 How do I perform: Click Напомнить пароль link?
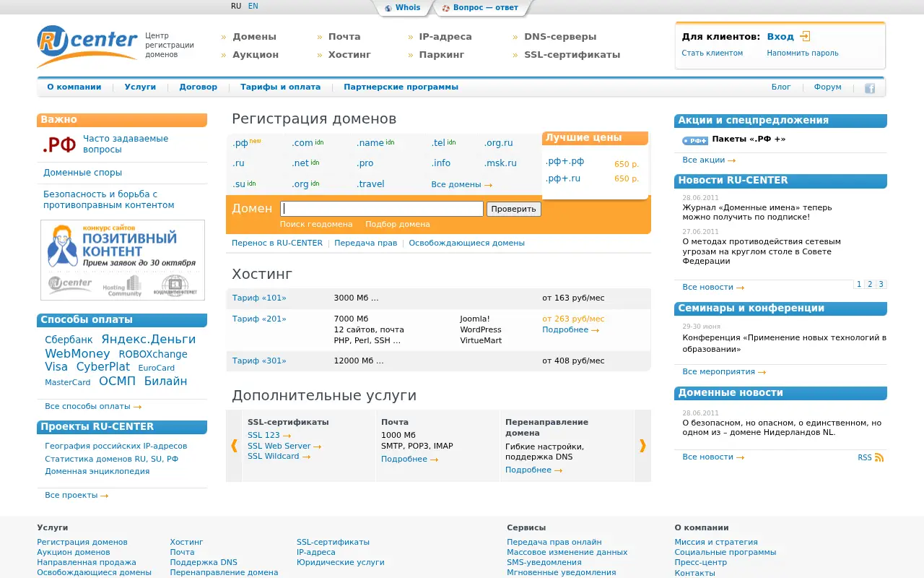click(x=803, y=53)
